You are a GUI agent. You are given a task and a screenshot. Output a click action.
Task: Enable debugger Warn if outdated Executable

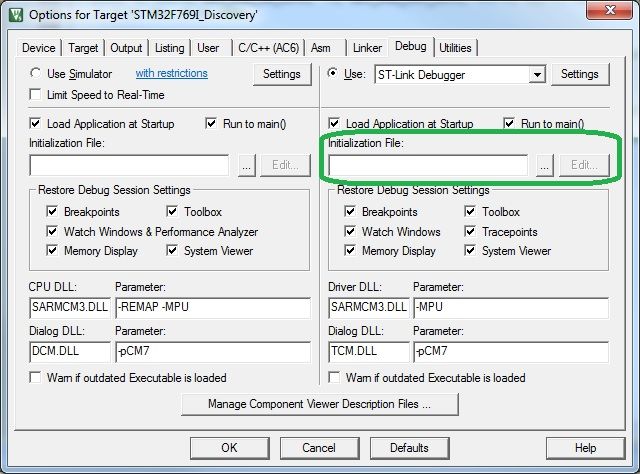coord(334,377)
